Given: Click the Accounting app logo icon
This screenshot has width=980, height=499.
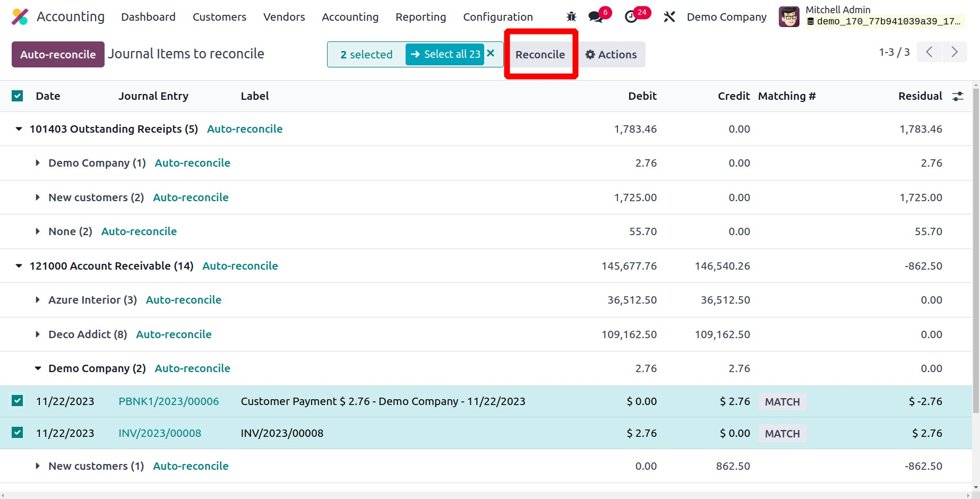Looking at the screenshot, I should pos(20,17).
